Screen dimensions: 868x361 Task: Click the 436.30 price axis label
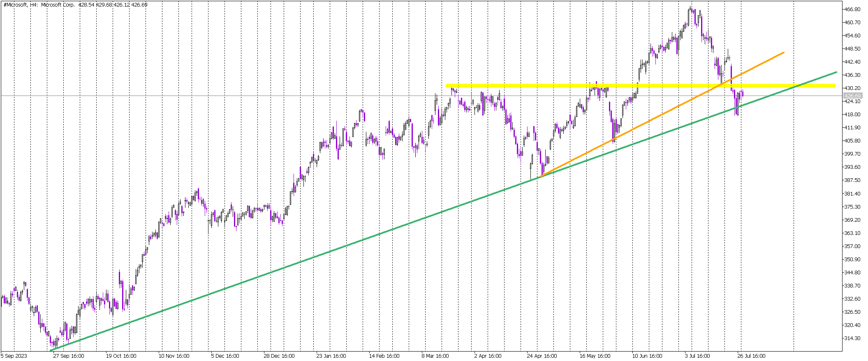(852, 75)
